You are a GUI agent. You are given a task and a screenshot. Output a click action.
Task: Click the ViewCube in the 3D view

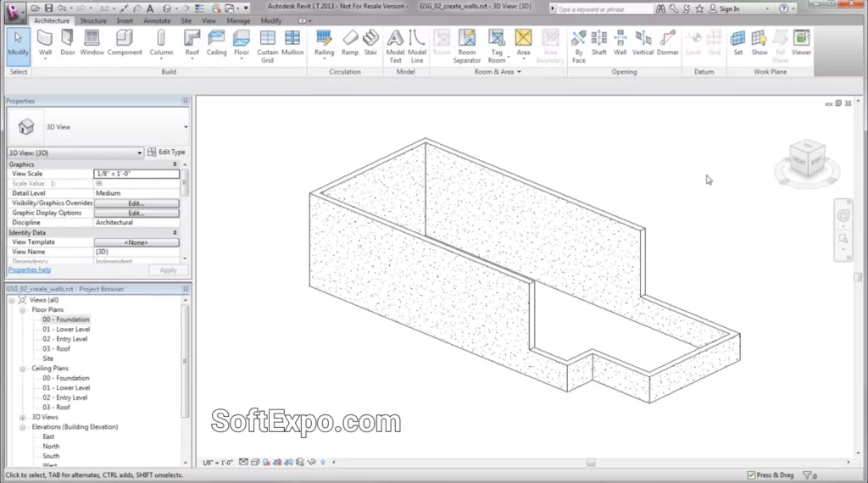(807, 160)
